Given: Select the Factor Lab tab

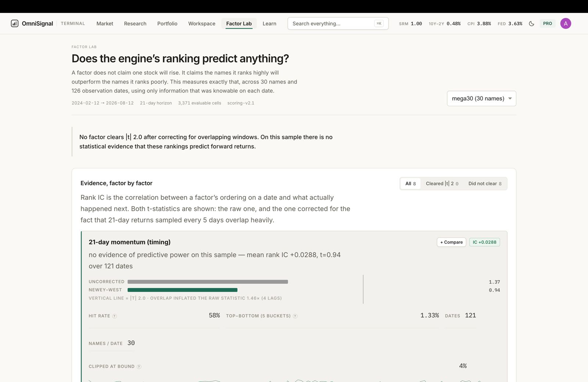Looking at the screenshot, I should [239, 24].
